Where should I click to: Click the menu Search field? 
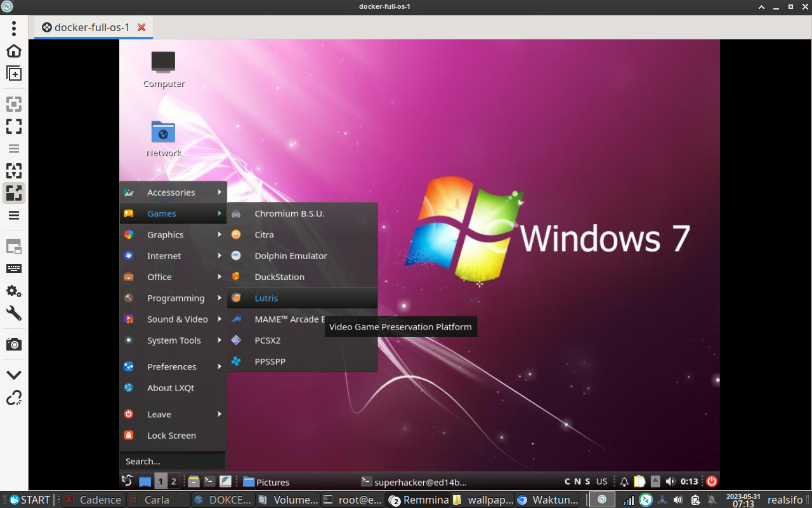click(173, 461)
